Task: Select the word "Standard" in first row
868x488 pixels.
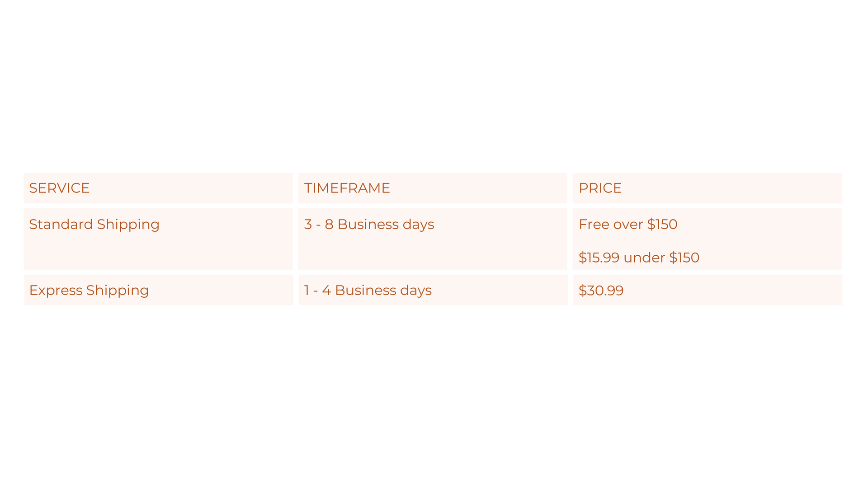Action: click(x=61, y=224)
